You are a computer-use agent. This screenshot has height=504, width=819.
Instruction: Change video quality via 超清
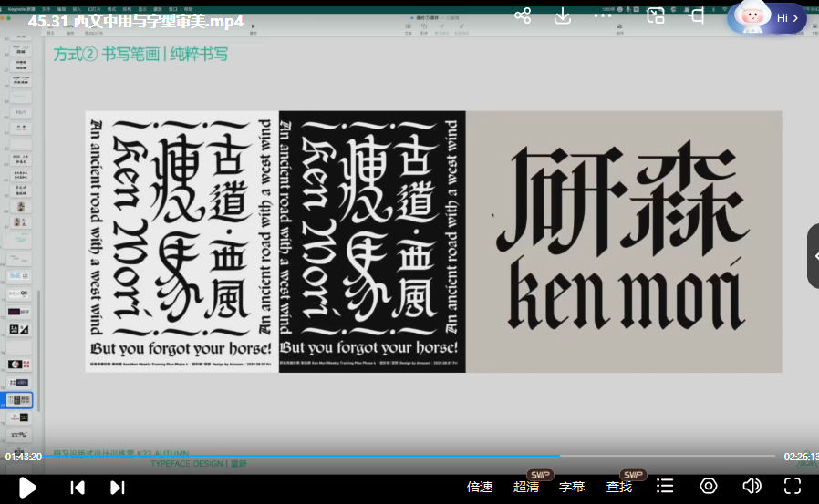click(526, 487)
